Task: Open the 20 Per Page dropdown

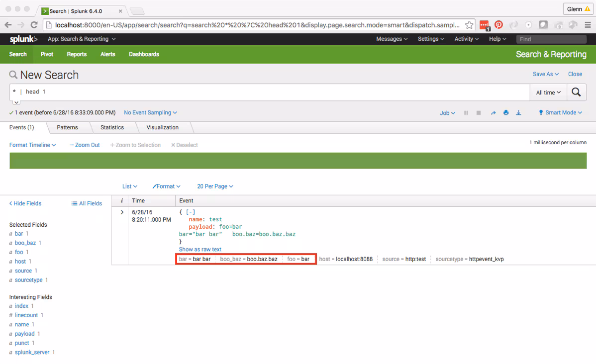Action: click(215, 186)
